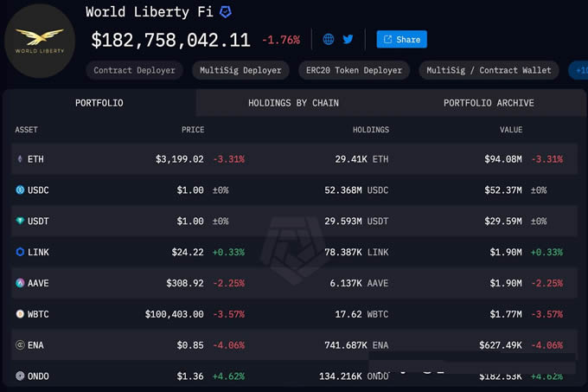Image resolution: width=588 pixels, height=392 pixels.
Task: Click the LINK token icon
Action: (20, 252)
